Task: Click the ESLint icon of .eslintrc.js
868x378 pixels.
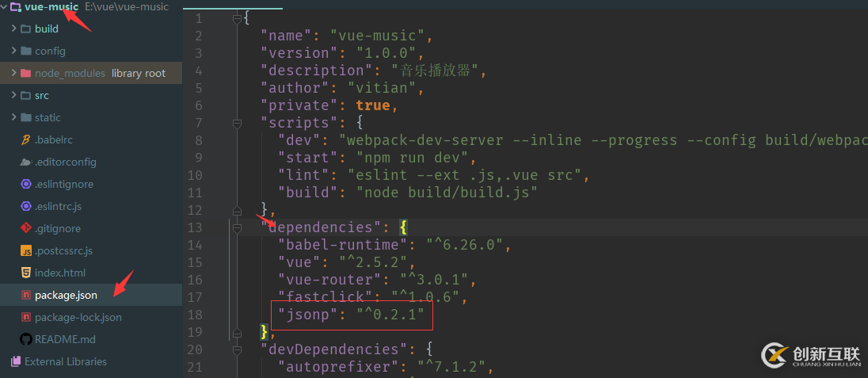Action: (25, 206)
